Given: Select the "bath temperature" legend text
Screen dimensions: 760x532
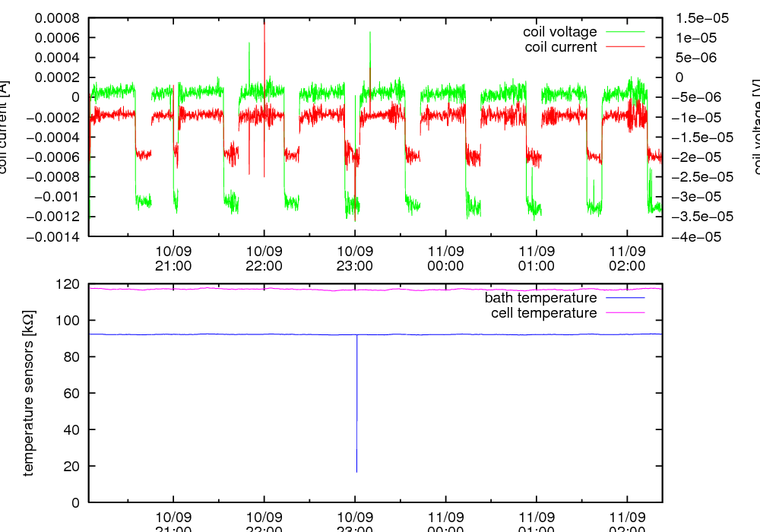Looking at the screenshot, I should click(x=540, y=298).
